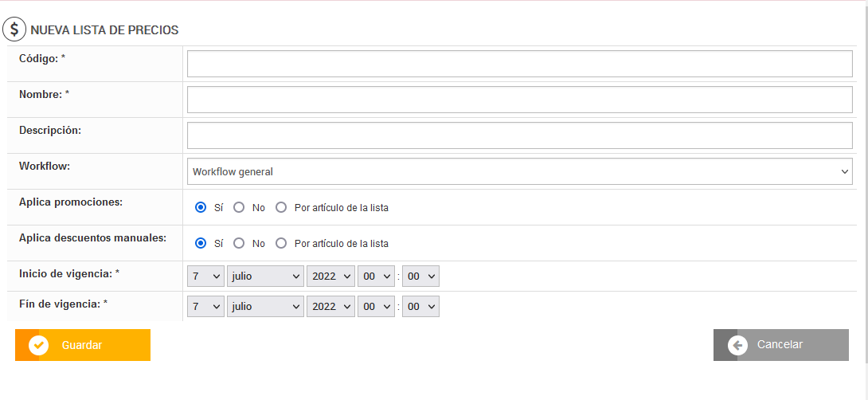This screenshot has width=868, height=400.
Task: Open the Inicio de vigencia minutes dropdown
Action: 420,276
